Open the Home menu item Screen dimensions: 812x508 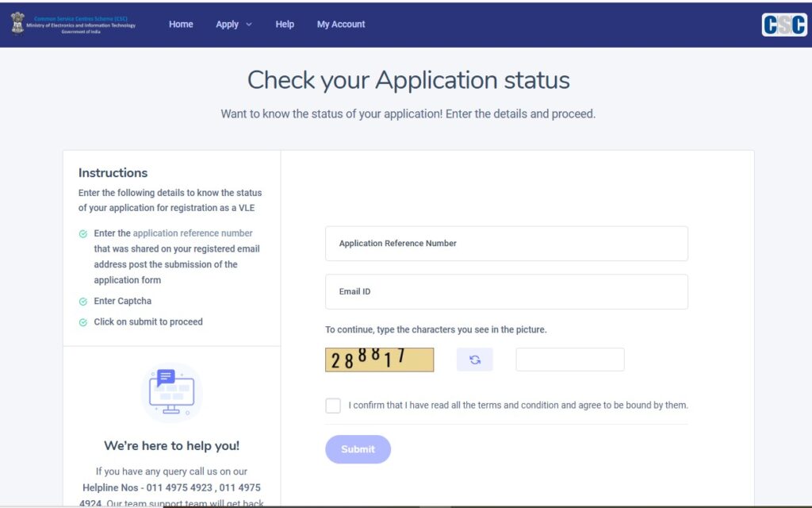click(x=181, y=25)
